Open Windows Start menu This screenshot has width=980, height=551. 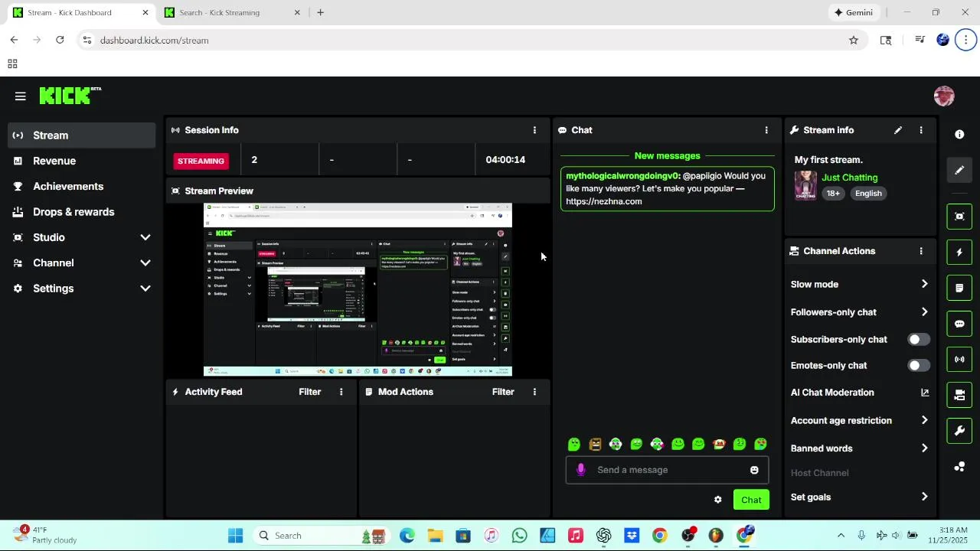(235, 536)
